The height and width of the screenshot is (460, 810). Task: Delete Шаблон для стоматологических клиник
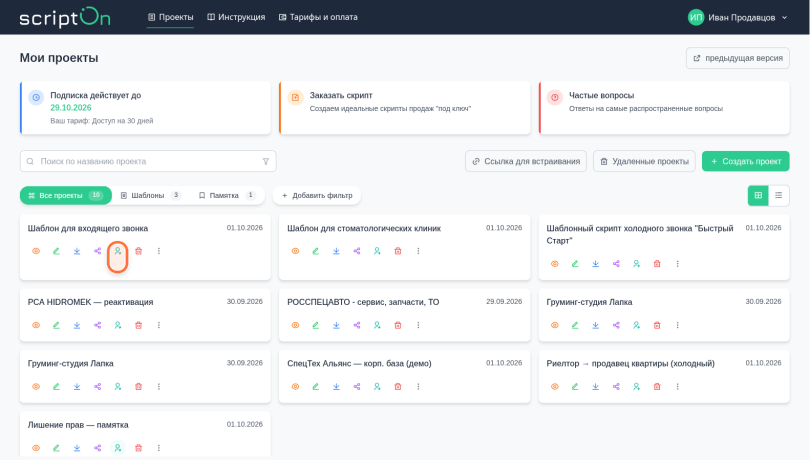[x=398, y=251]
